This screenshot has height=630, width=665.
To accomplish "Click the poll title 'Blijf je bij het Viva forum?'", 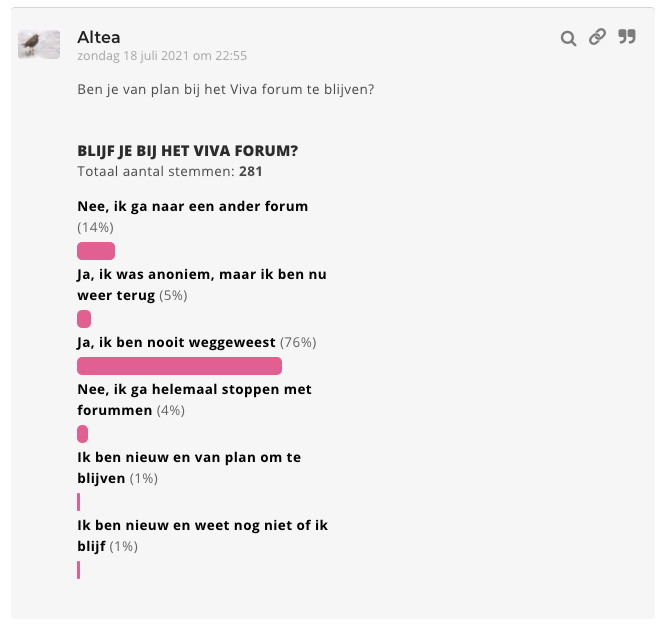I will click(x=187, y=151).
